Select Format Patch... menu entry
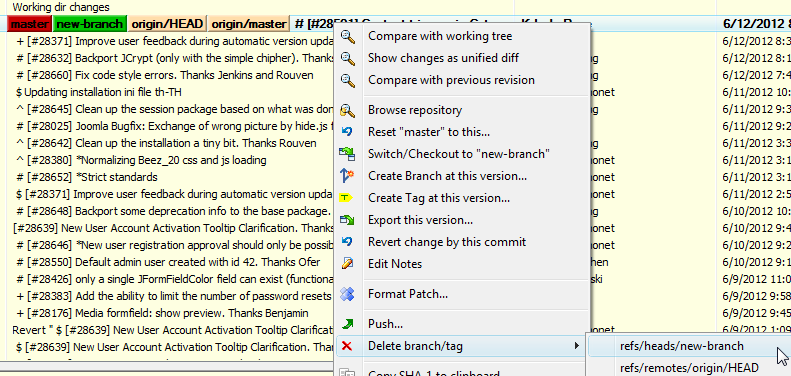The image size is (791, 376). coord(408,294)
